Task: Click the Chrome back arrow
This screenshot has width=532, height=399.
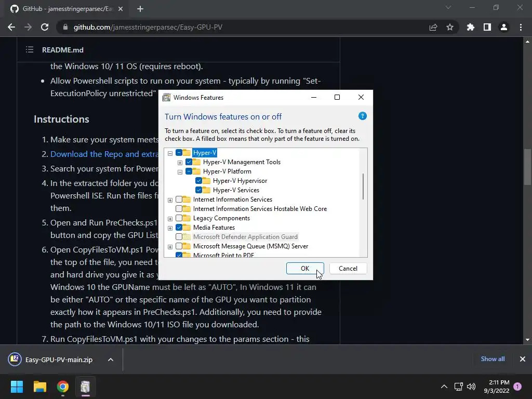Action: [x=11, y=27]
